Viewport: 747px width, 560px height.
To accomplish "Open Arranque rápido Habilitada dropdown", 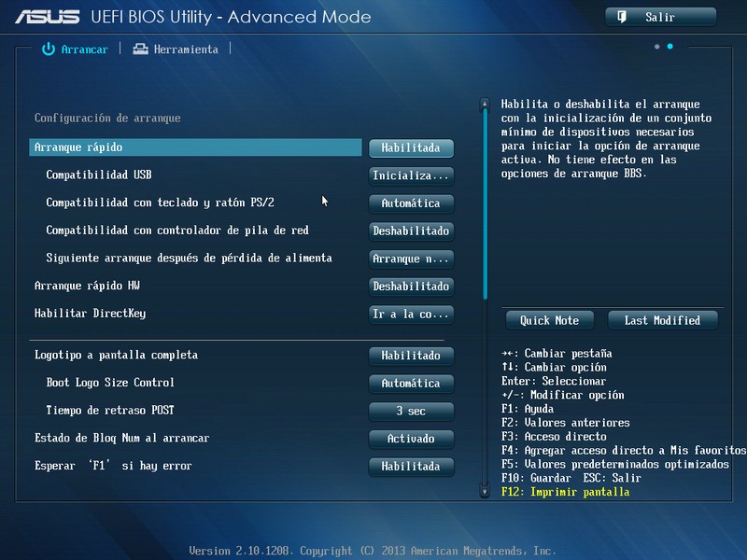I will pos(411,148).
